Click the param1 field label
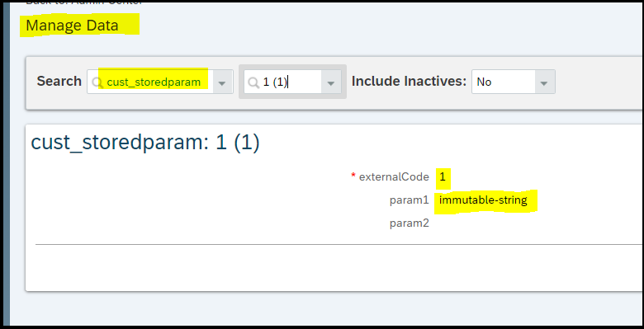644x329 pixels. [x=409, y=200]
